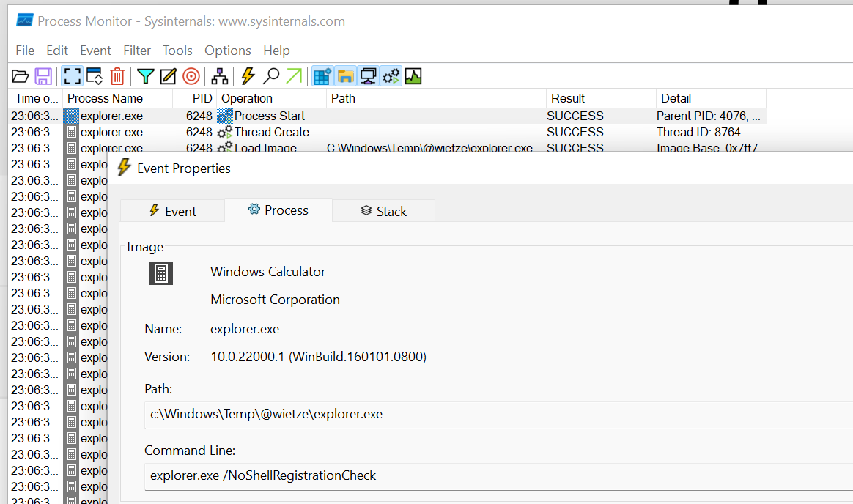Click the Clear display trash icon
Image resolution: width=853 pixels, height=504 pixels.
coord(117,76)
